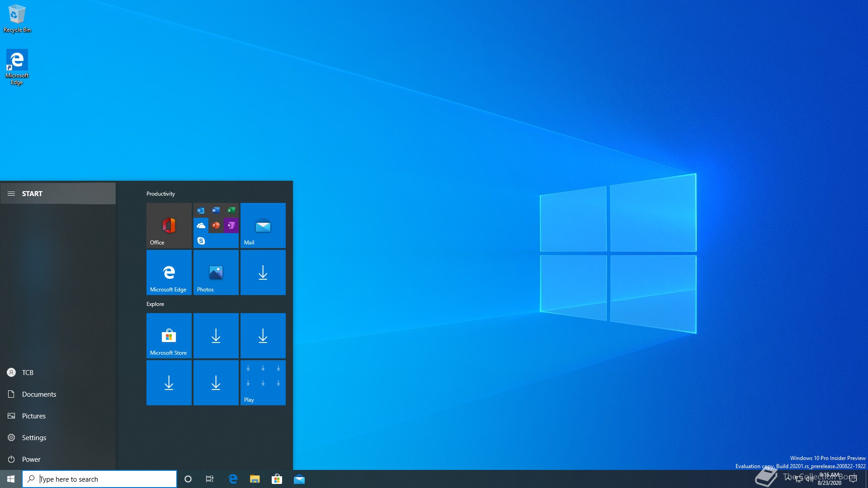Click the pending download tile beside Photos
Viewport: 868px width, 488px height.
coord(263,272)
